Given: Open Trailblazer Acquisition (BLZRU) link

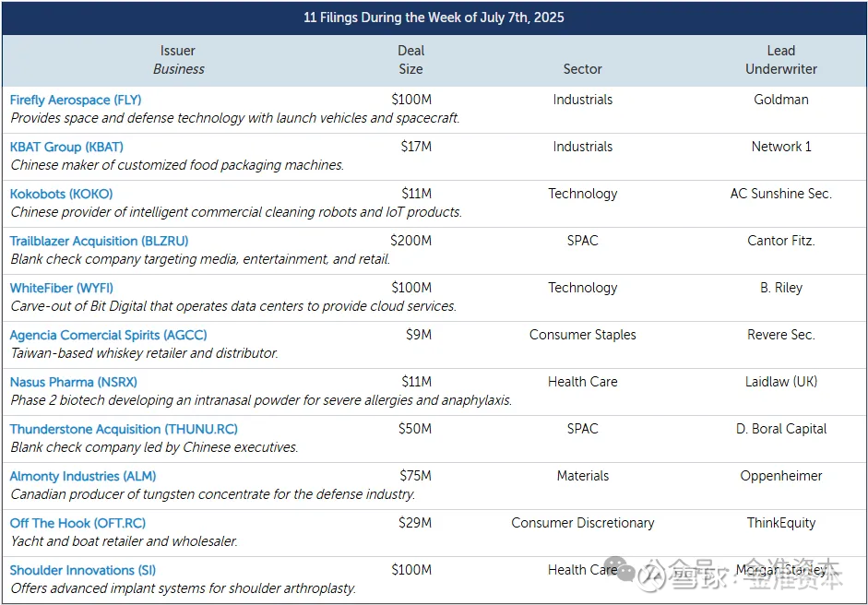Looking at the screenshot, I should pyautogui.click(x=99, y=241).
